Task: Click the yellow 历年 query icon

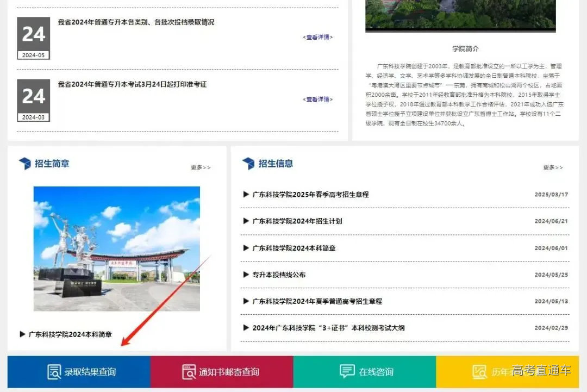Action: pos(479,372)
